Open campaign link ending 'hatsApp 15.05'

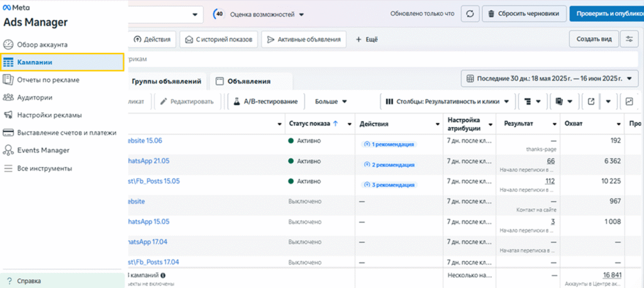(148, 221)
